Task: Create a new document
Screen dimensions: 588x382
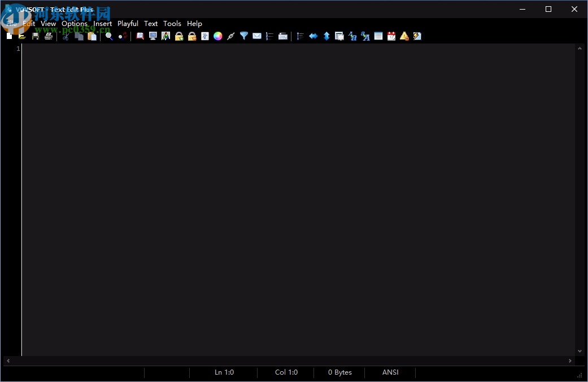Action: tap(9, 36)
